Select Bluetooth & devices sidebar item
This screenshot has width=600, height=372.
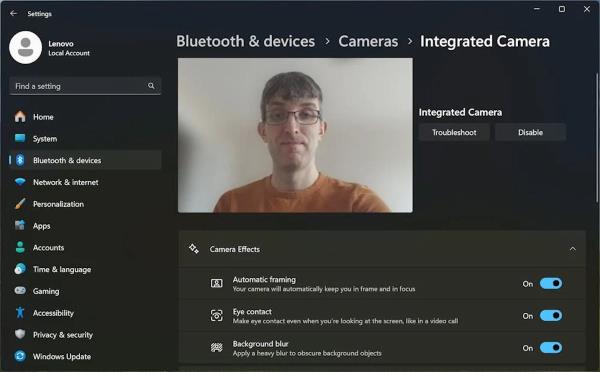tap(85, 160)
